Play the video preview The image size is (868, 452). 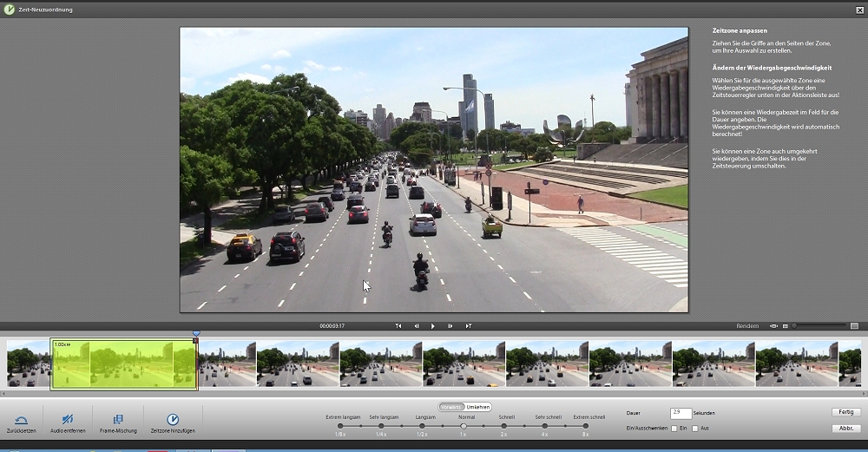[433, 326]
